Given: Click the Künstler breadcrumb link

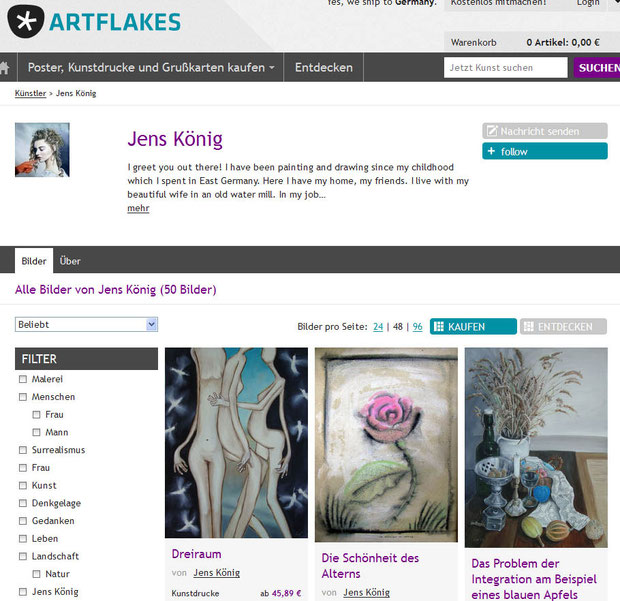Looking at the screenshot, I should 30,93.
